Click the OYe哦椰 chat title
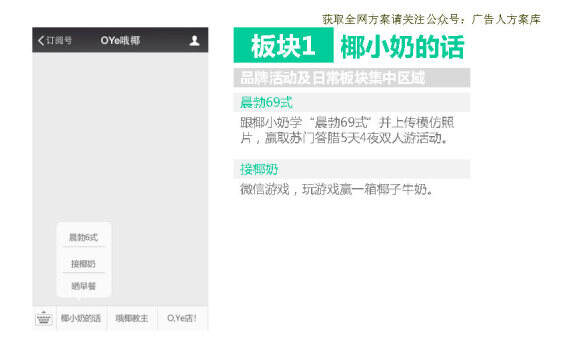Image resolution: width=570 pixels, height=360 pixels. point(120,40)
